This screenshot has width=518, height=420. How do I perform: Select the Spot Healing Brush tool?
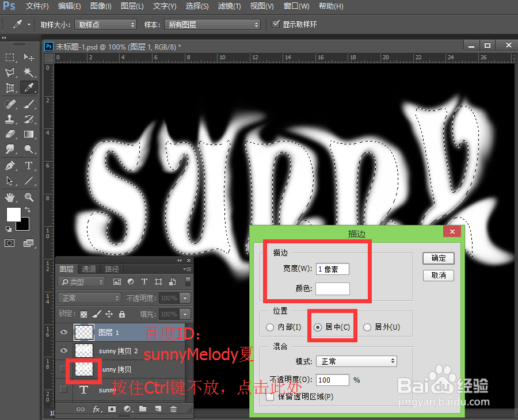[x=10, y=104]
